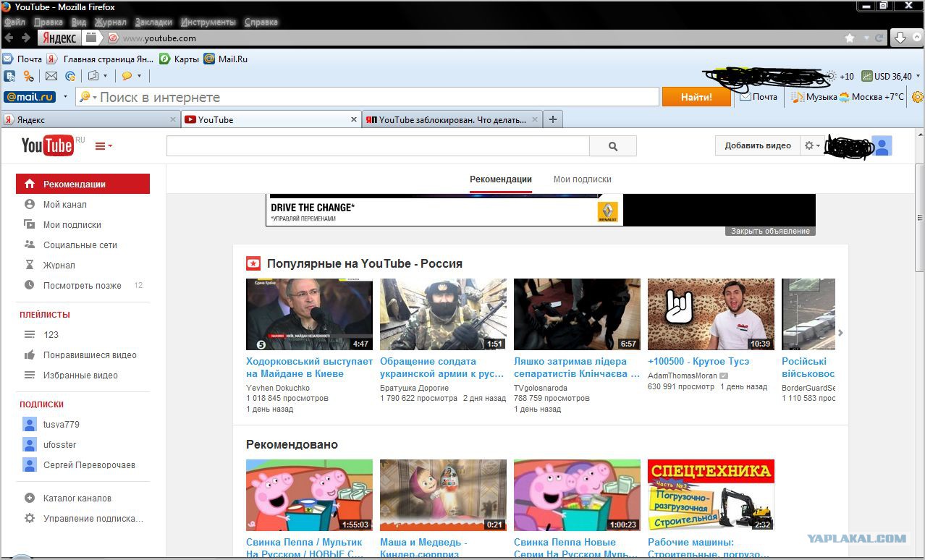Viewport: 925px width, 560px height.
Task: Open dropdown next to chat bubble icon
Action: [139, 76]
